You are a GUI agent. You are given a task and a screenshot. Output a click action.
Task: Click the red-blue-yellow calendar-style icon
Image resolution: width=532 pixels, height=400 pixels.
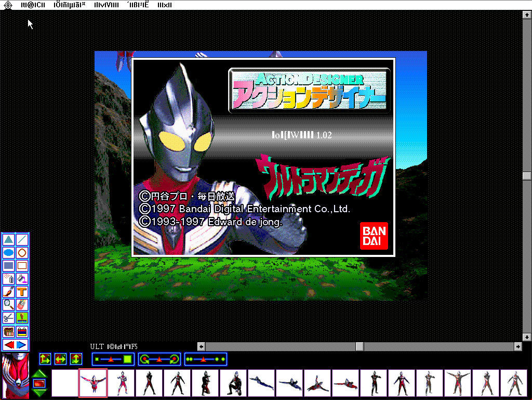click(22, 331)
